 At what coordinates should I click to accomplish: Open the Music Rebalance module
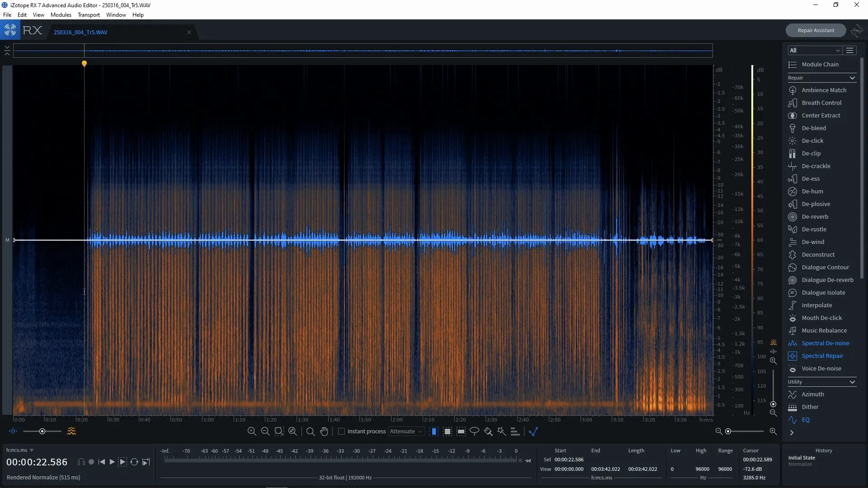tap(824, 330)
